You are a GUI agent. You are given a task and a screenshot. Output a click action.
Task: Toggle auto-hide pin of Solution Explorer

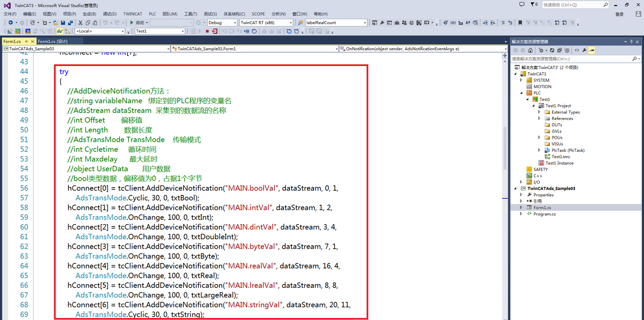click(631, 42)
